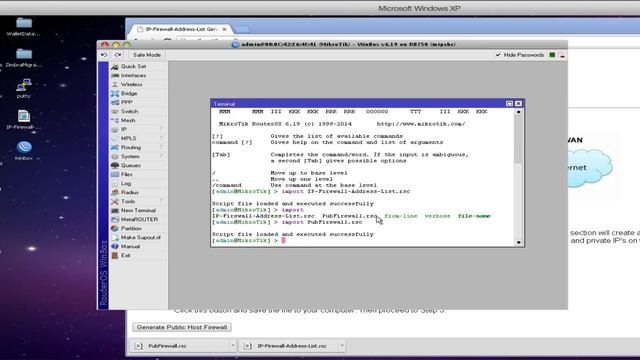Click the http://www.mikrotik.com/ text in terminal
Image resolution: width=640 pixels, height=360 pixels.
[x=421, y=124]
